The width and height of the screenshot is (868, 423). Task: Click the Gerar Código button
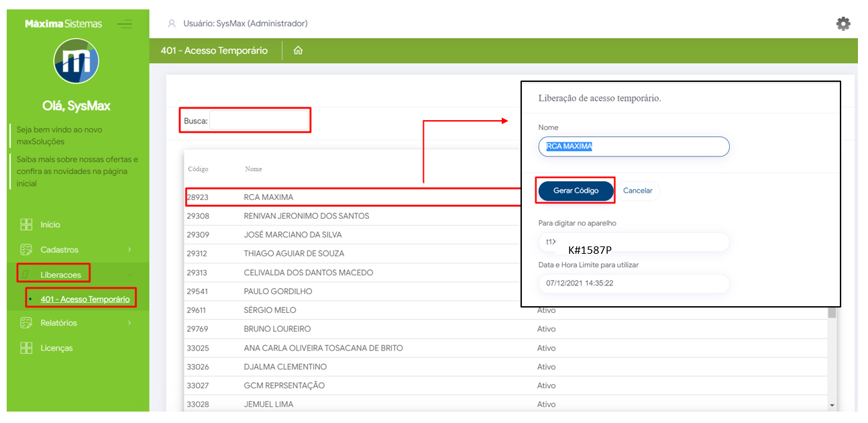[576, 191]
